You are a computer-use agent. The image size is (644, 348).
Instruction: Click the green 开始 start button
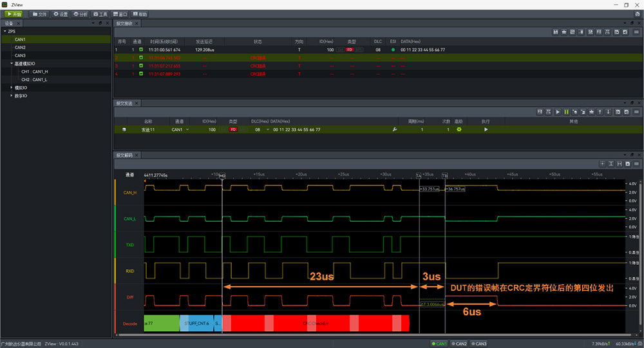pos(14,14)
